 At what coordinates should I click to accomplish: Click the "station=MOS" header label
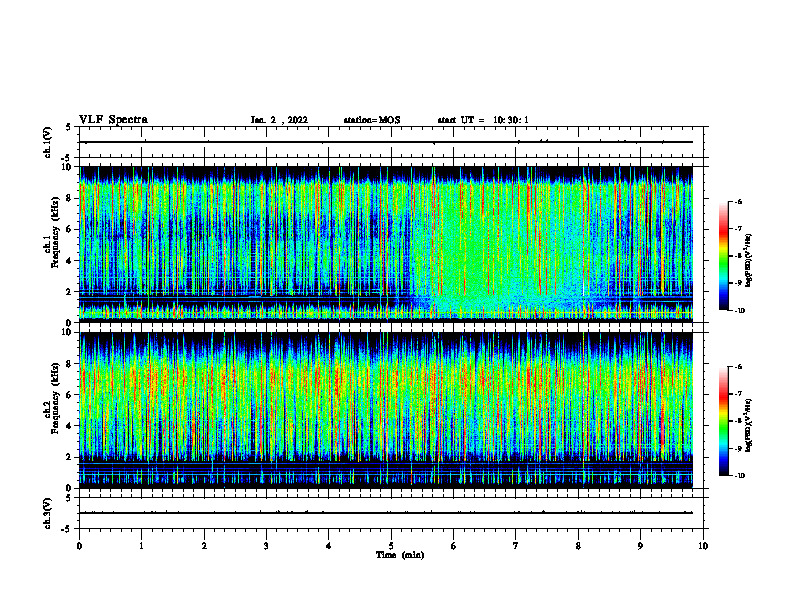click(372, 120)
